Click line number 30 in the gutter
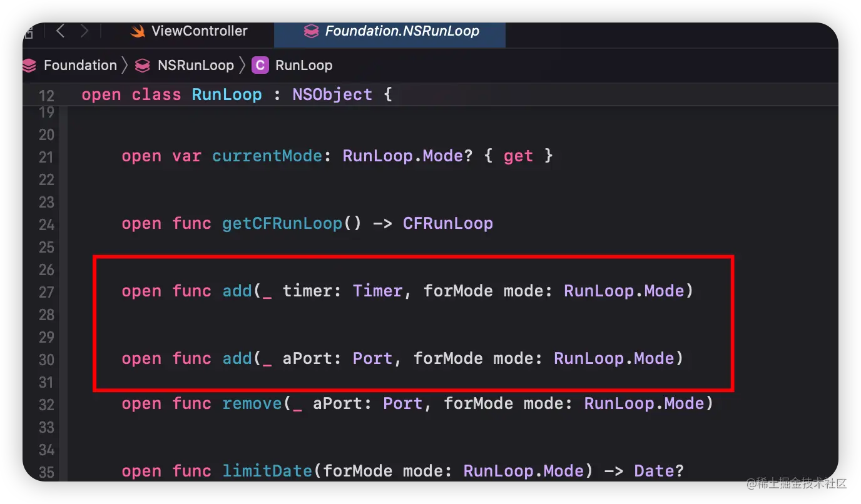The height and width of the screenshot is (504, 861). click(x=46, y=360)
